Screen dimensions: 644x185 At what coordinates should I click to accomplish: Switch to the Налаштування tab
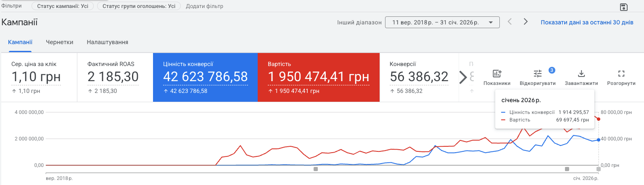tap(108, 42)
